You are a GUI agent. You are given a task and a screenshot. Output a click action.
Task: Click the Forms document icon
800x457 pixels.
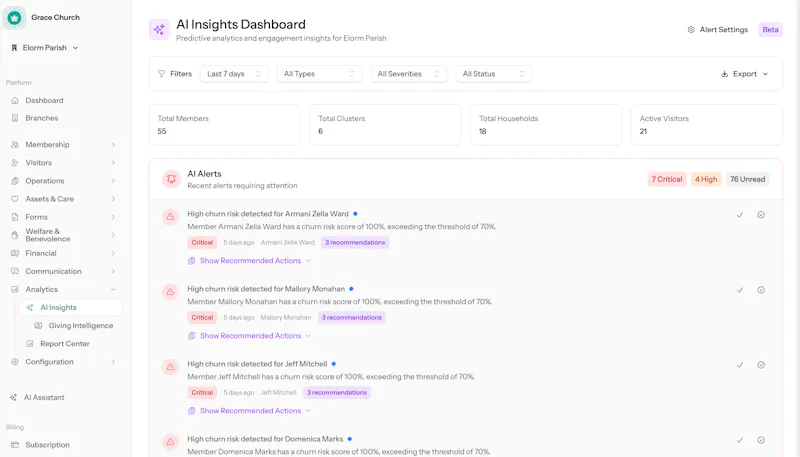[x=15, y=217]
